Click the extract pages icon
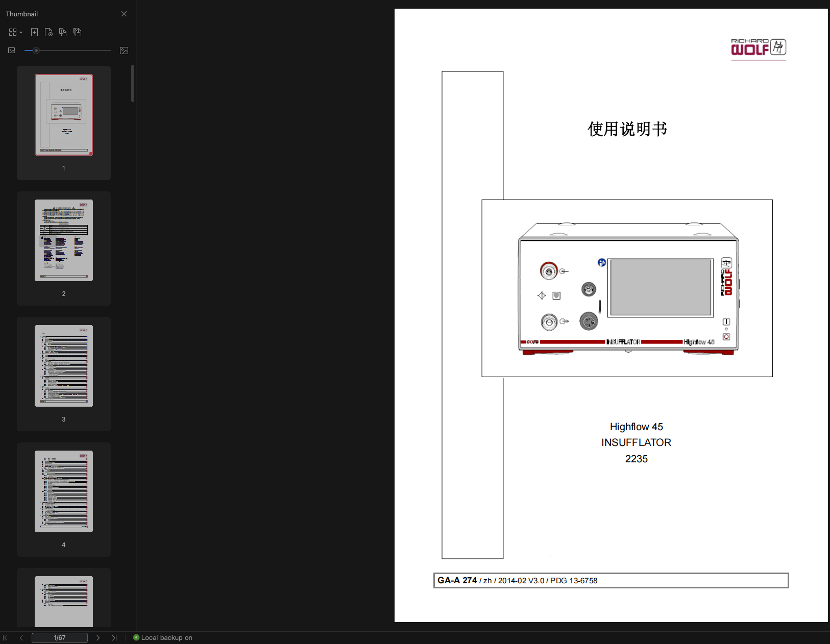830x644 pixels. 77,32
